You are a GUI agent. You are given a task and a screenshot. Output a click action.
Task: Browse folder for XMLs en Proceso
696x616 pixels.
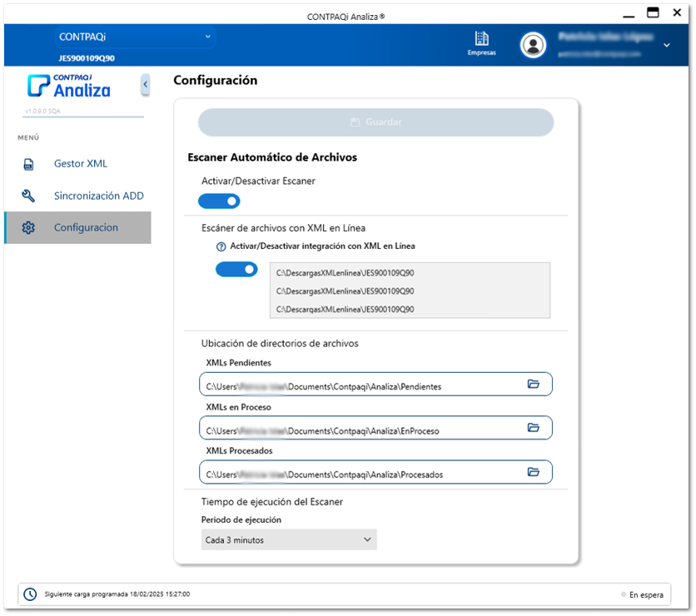click(534, 428)
